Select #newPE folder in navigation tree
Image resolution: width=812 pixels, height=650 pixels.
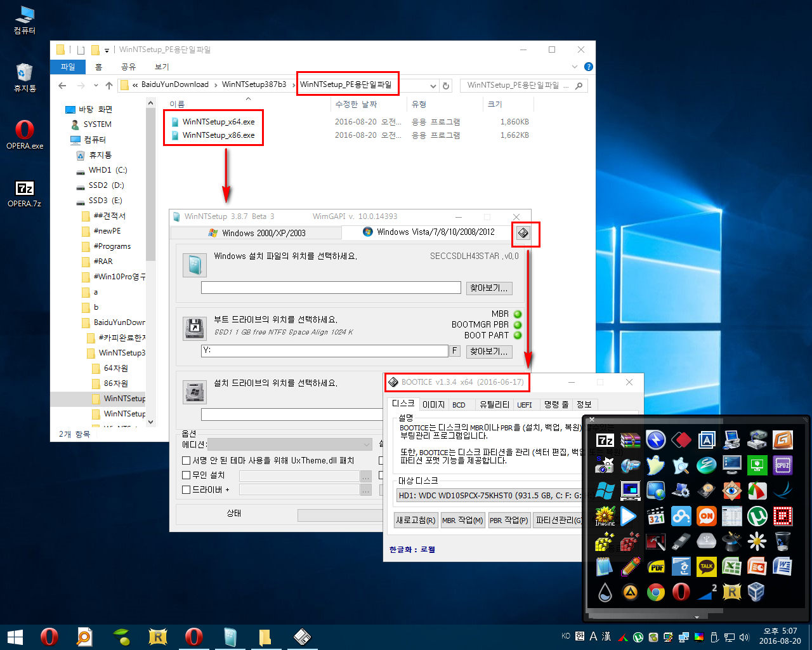pos(107,231)
